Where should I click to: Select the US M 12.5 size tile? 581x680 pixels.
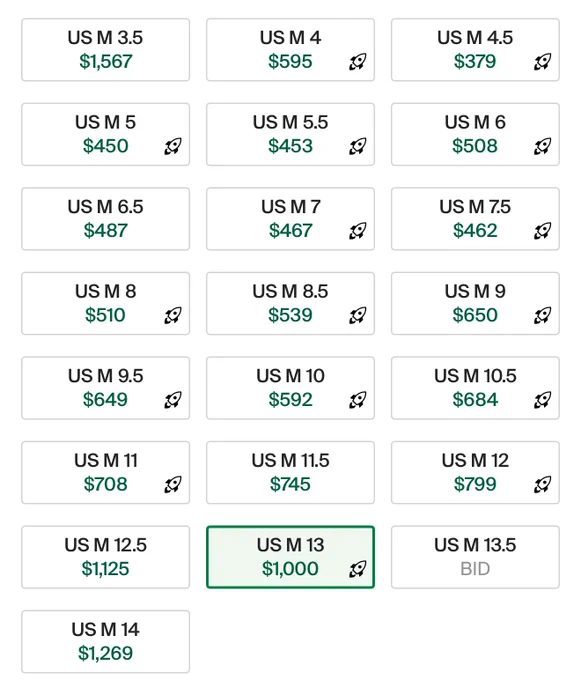[x=106, y=557]
